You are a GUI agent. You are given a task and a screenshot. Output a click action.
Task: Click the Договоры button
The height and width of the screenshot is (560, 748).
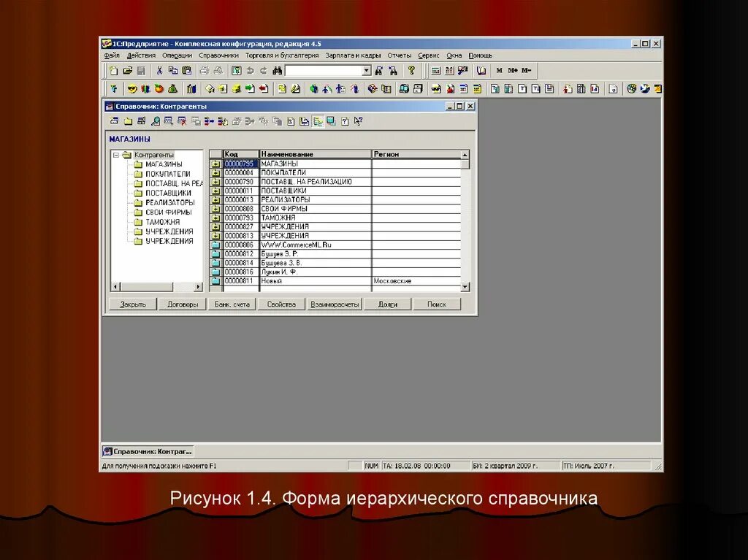[x=183, y=304]
